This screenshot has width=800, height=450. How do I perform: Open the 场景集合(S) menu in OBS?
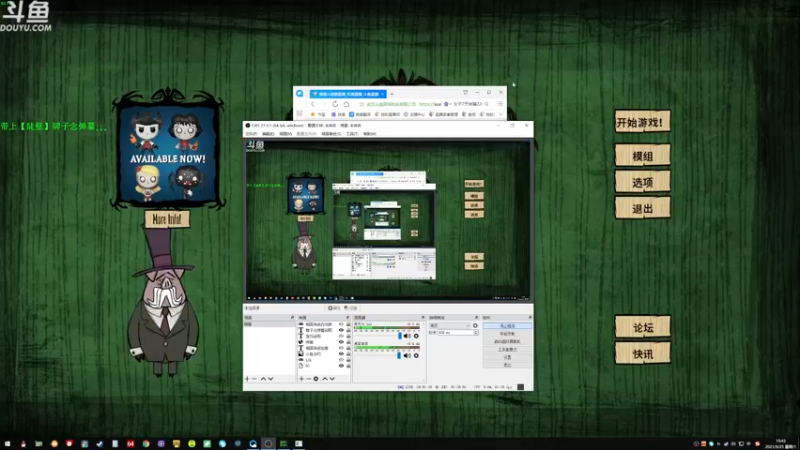coord(331,134)
